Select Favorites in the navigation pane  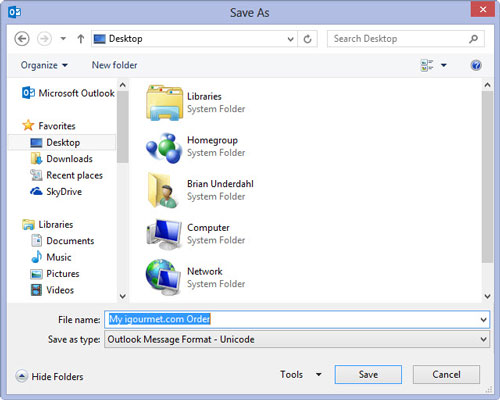49,126
